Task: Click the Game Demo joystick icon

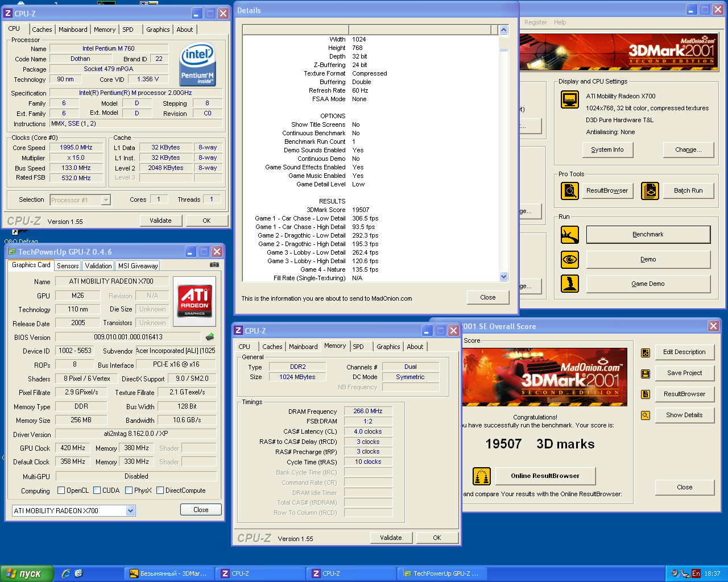Action: [x=570, y=284]
